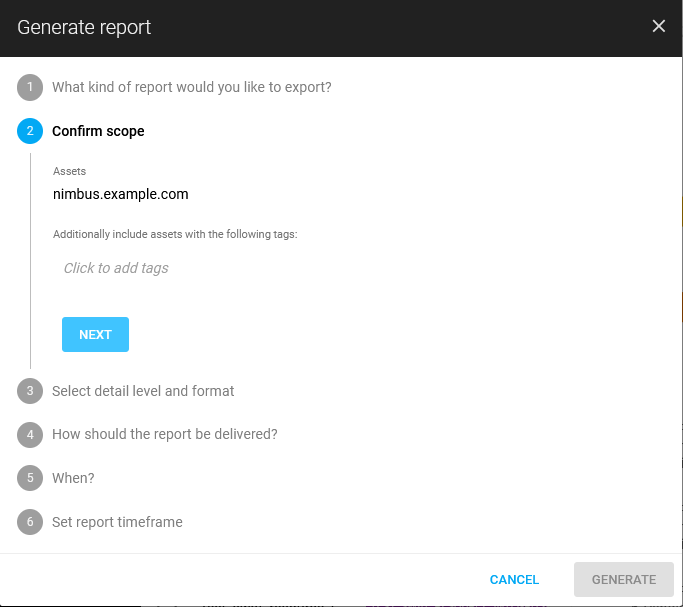
Task: Click the blue step 2 circle
Action: [30, 131]
